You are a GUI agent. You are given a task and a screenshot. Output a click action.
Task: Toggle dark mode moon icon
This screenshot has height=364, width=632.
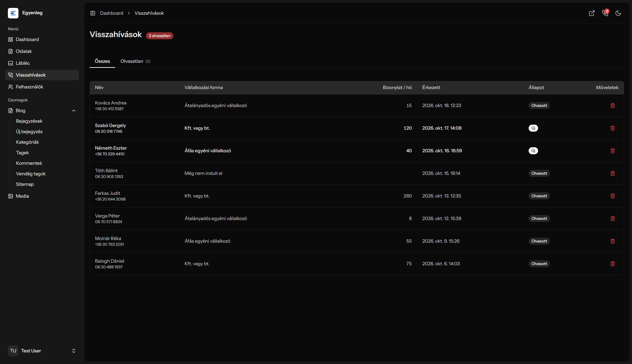pyautogui.click(x=618, y=13)
